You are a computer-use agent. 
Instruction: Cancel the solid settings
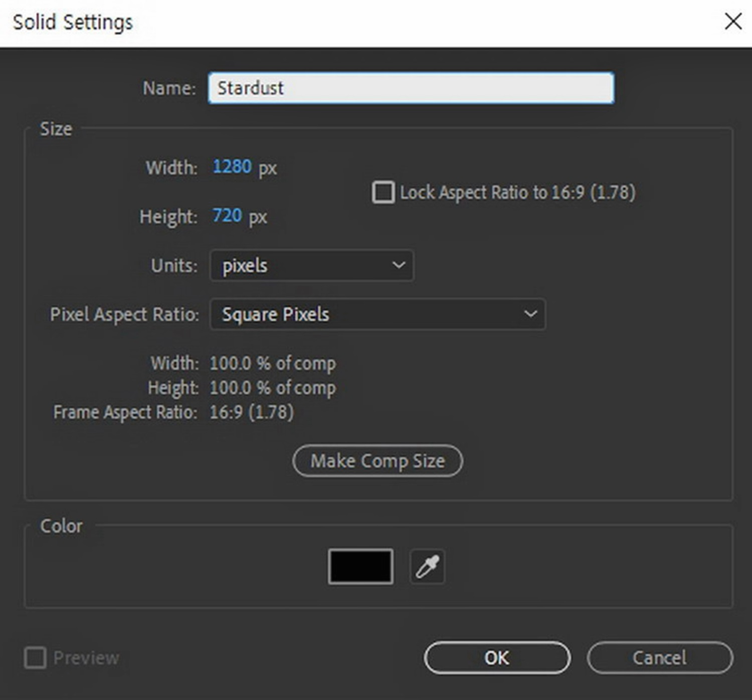[660, 658]
